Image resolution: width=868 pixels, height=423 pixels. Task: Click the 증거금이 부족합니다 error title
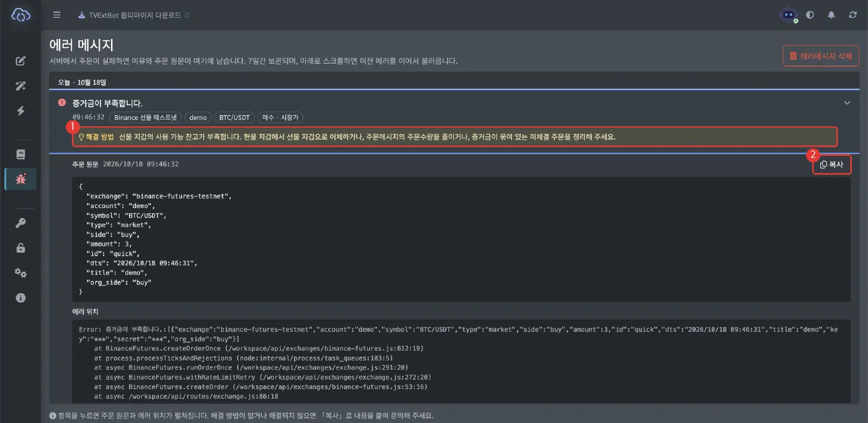[x=107, y=103]
